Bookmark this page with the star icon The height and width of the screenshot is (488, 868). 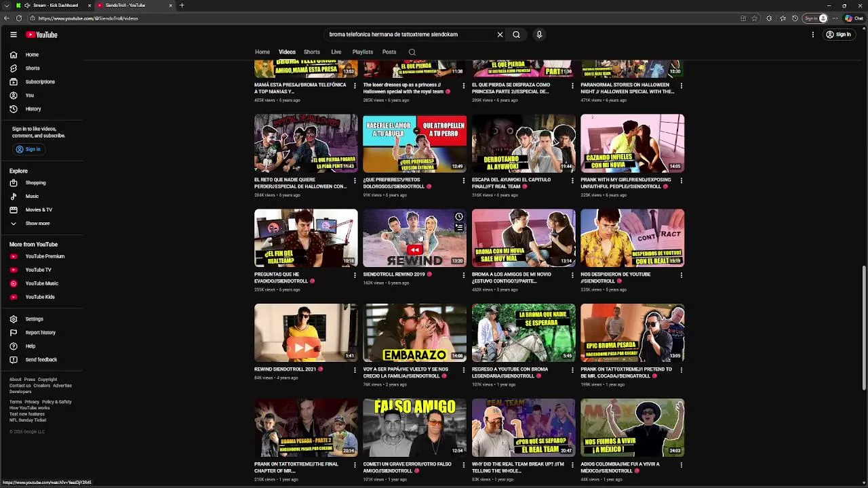(755, 18)
